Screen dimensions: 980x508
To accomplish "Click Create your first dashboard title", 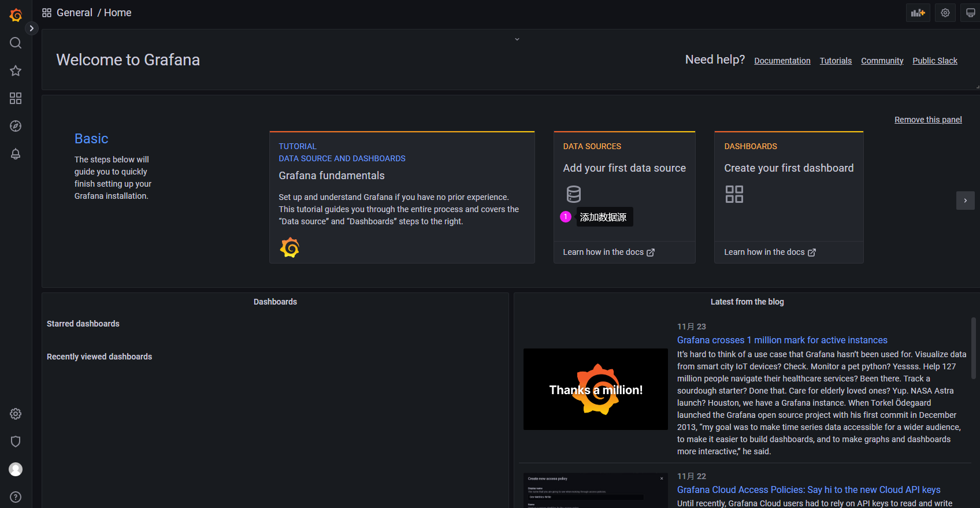I will (x=789, y=168).
